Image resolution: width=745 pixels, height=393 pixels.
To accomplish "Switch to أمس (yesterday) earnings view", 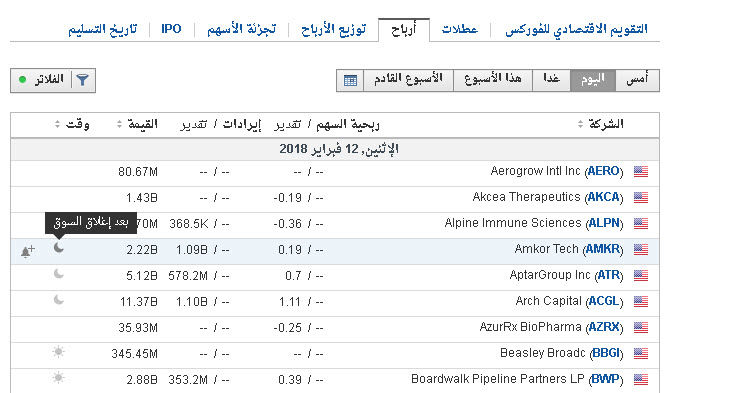I will [637, 80].
